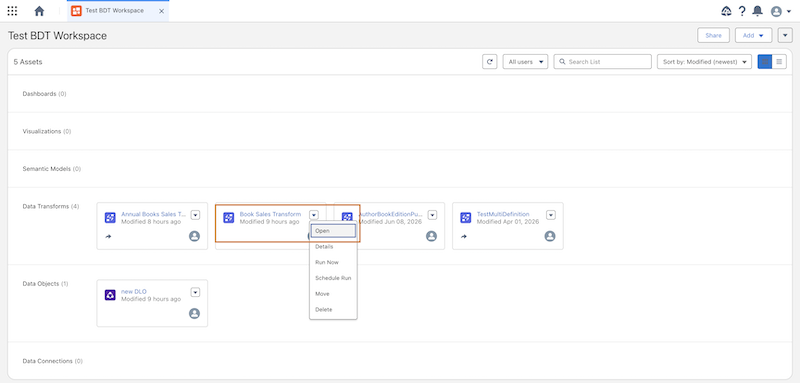The height and width of the screenshot is (383, 800).
Task: Choose Run Now in the context menu
Action: tap(333, 262)
